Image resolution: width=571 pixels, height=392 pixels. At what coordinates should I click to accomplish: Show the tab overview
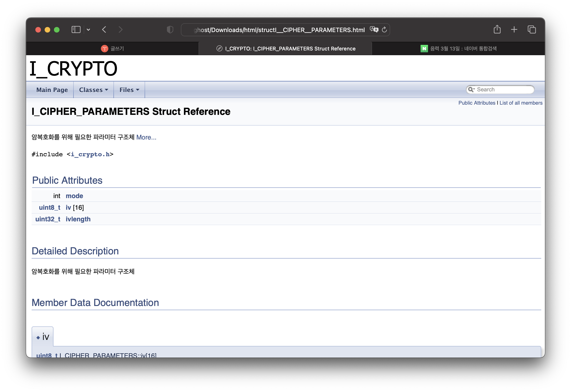(x=532, y=30)
